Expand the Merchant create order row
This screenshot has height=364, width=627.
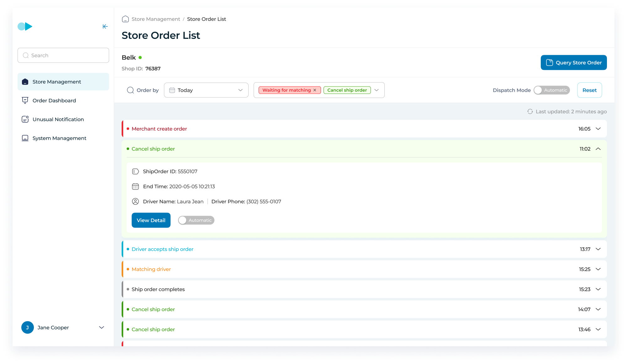(x=598, y=129)
